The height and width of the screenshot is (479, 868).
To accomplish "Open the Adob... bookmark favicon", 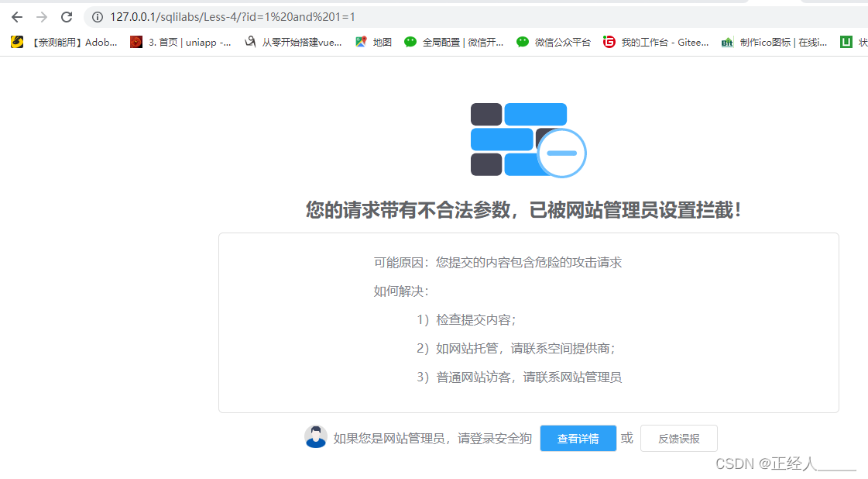I will [17, 42].
